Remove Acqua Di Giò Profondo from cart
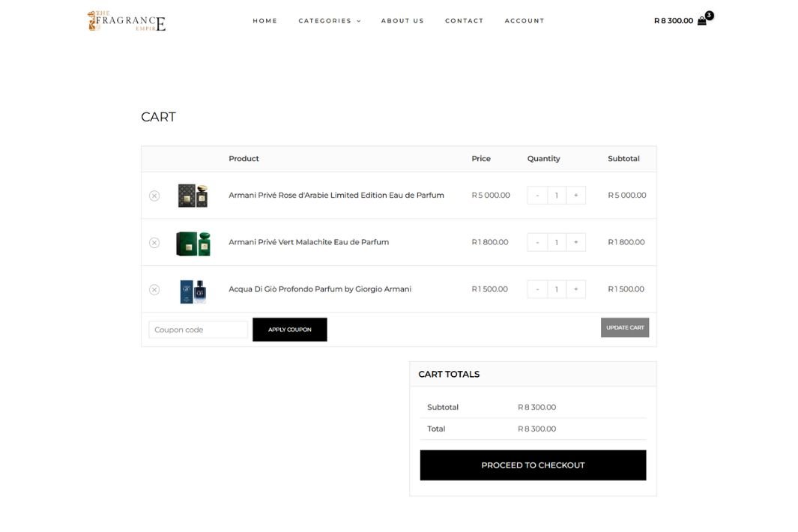Image resolution: width=798 pixels, height=532 pixels. tap(154, 290)
